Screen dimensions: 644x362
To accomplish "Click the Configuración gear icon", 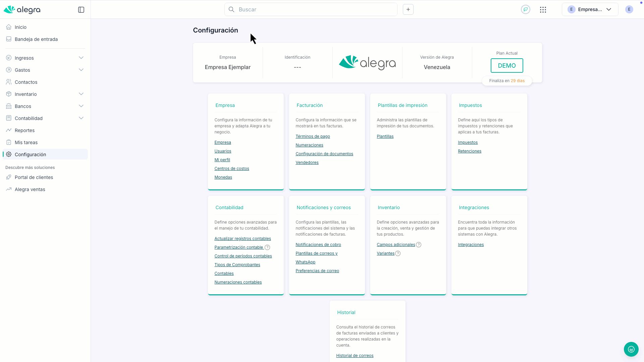I will point(9,155).
